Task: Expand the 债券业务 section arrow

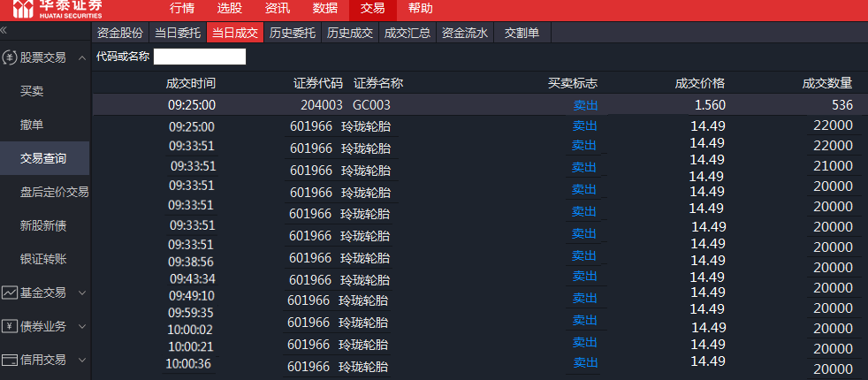Action: [82, 326]
